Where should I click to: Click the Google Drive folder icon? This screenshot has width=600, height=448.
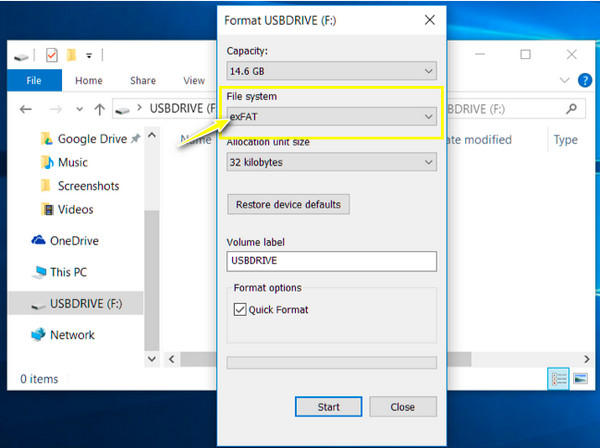point(47,138)
